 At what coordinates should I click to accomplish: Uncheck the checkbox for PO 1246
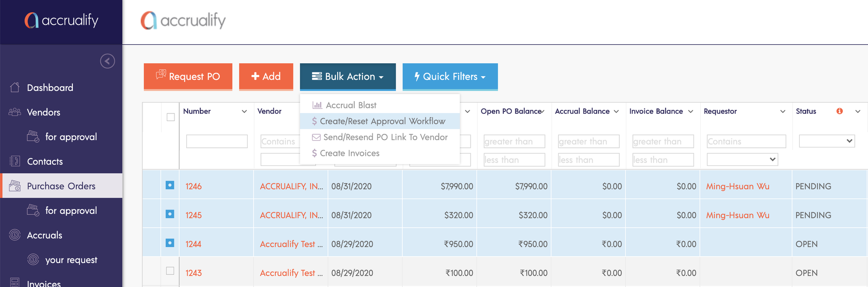click(170, 185)
